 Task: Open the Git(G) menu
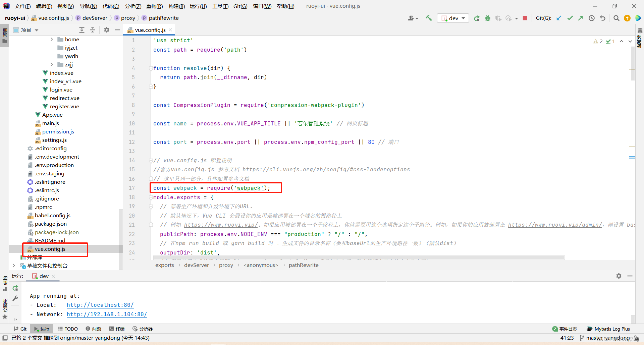240,6
